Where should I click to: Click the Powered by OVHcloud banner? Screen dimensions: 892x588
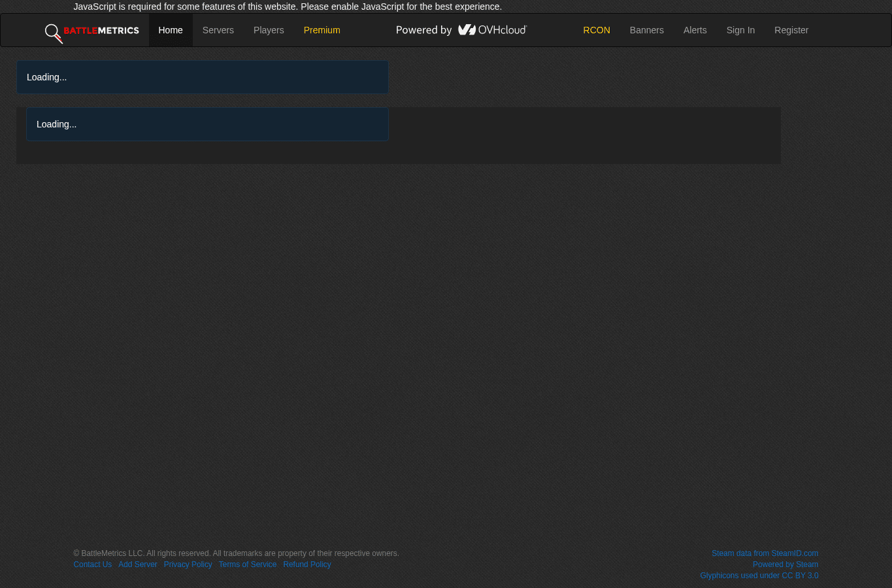pos(461,30)
